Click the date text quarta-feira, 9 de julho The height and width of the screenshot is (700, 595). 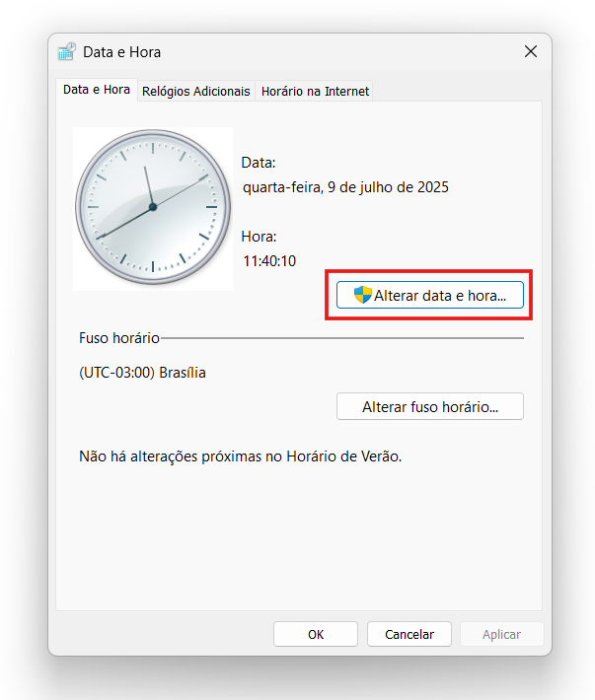click(x=345, y=186)
